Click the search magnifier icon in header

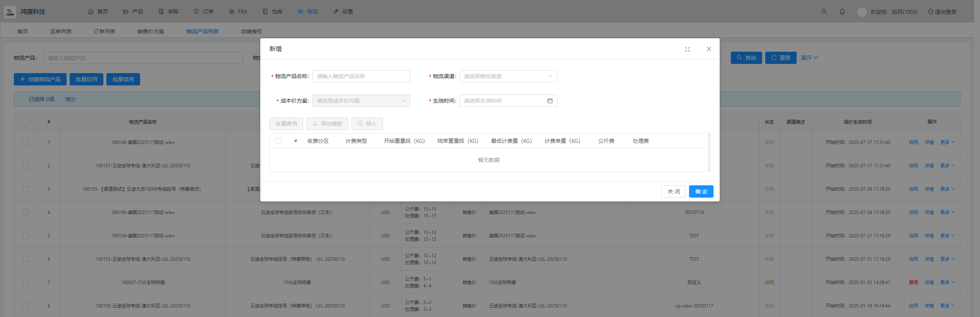pyautogui.click(x=824, y=12)
